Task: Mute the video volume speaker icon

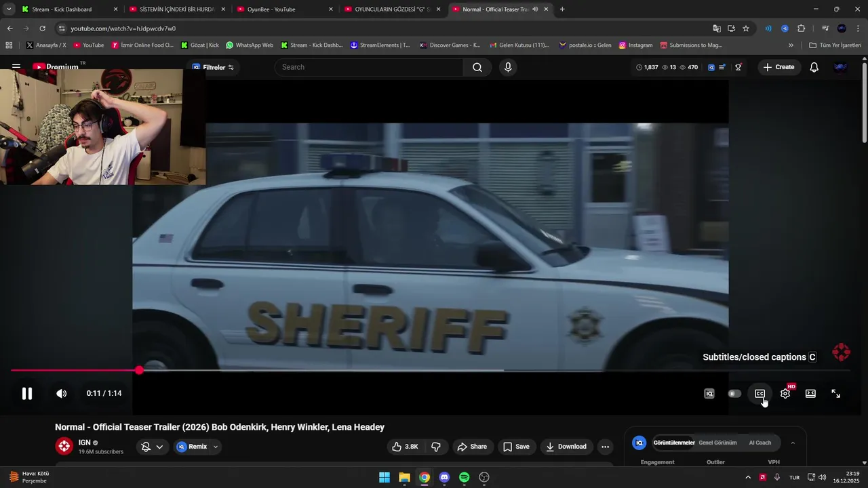Action: 61,393
